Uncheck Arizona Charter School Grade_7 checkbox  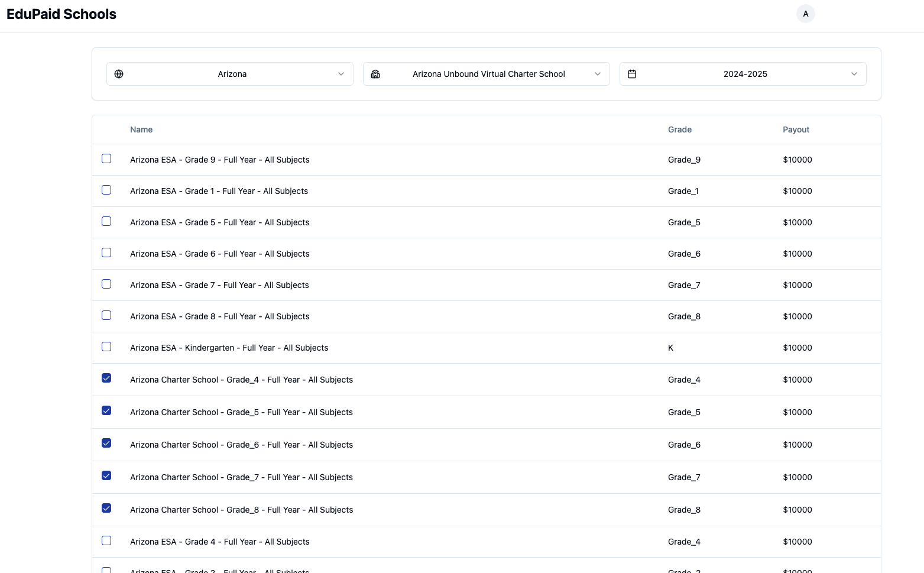106,475
